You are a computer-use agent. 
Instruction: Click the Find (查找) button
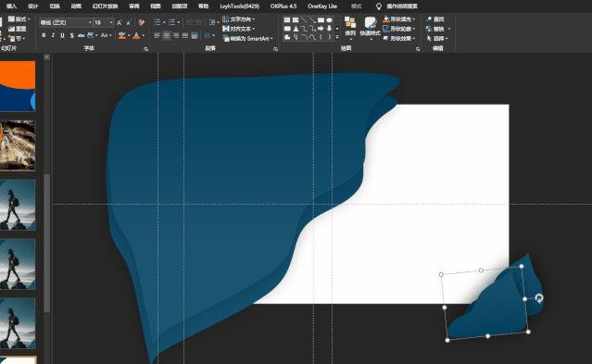click(x=435, y=19)
